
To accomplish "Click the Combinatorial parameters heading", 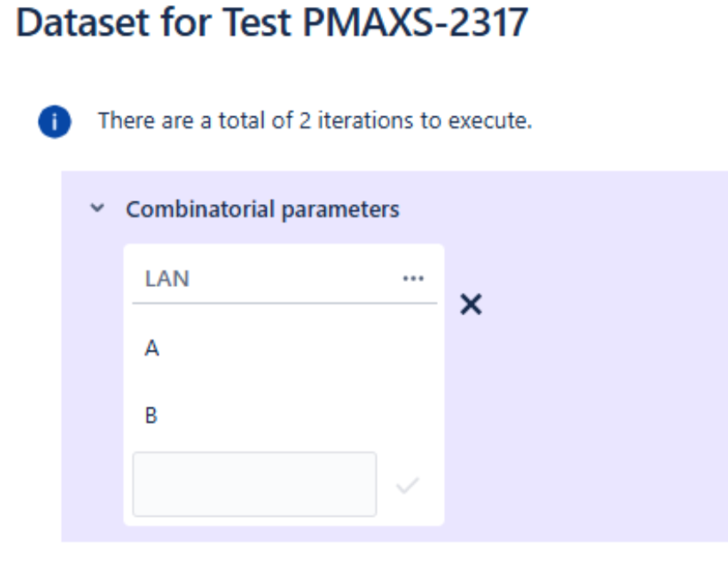I will click(262, 209).
